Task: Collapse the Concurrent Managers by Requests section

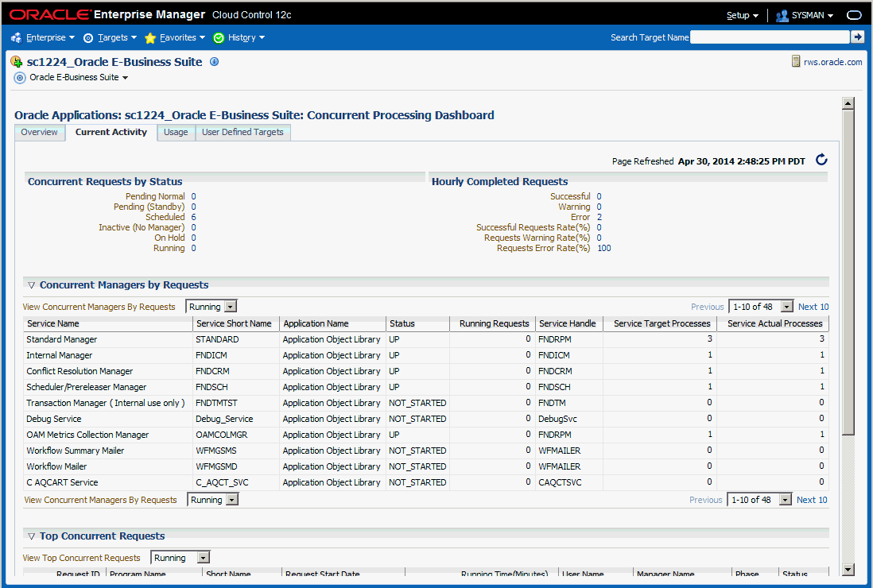Action: tap(32, 284)
